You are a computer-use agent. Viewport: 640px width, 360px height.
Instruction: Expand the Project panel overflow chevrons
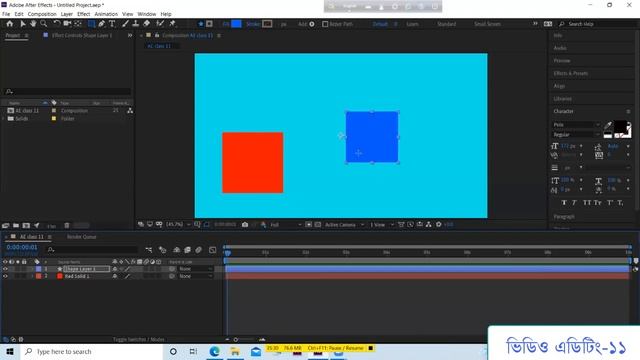point(130,36)
